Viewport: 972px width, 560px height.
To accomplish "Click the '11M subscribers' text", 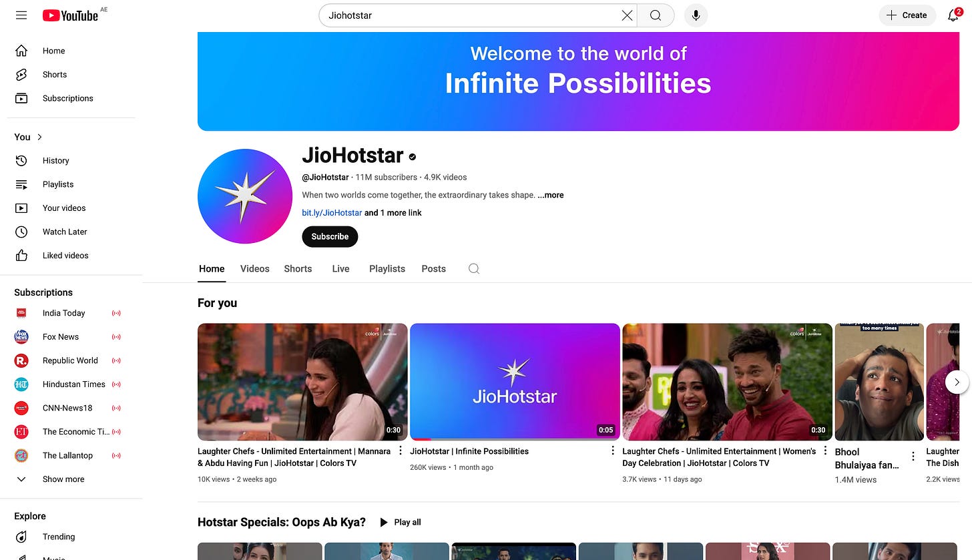I will (x=387, y=178).
